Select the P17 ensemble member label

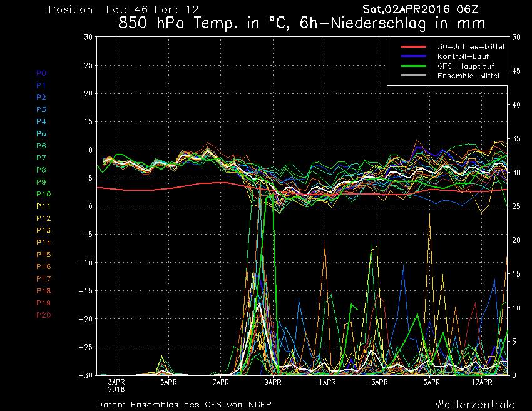click(43, 278)
